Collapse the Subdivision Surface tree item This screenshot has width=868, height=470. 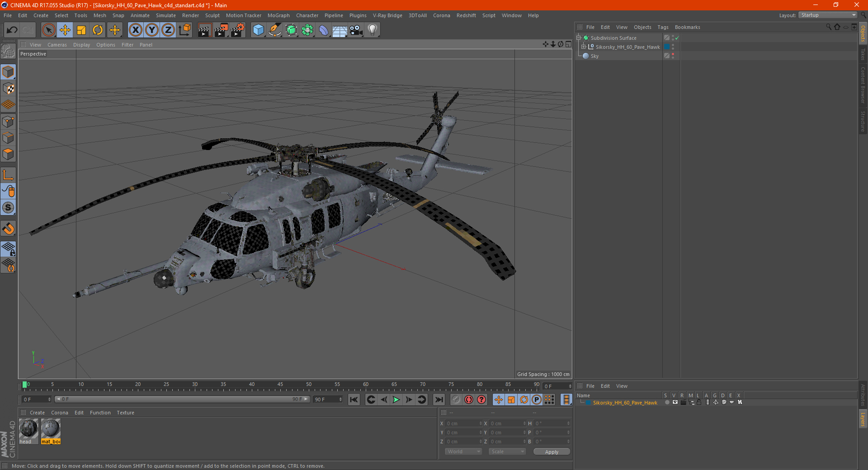pyautogui.click(x=579, y=38)
